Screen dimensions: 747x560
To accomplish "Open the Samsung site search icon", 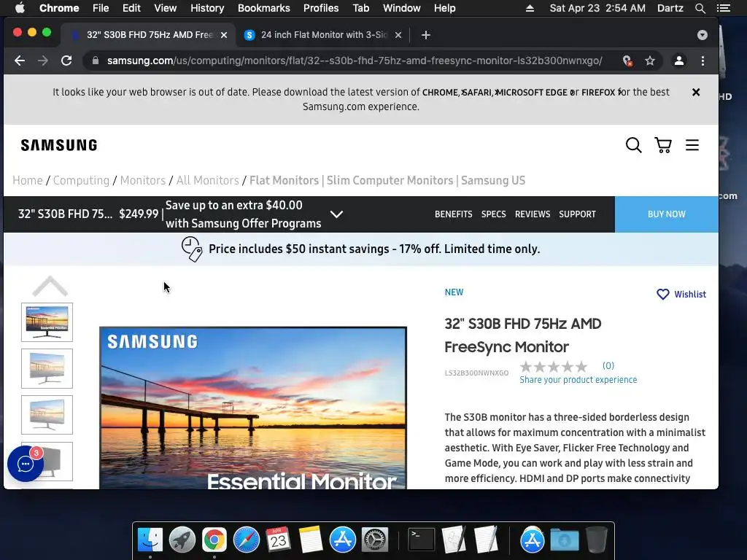I will click(633, 145).
